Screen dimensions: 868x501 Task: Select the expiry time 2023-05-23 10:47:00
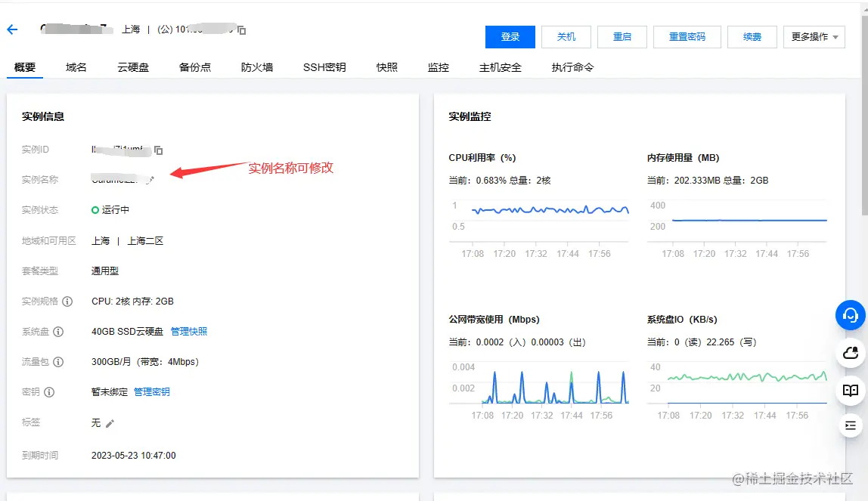[x=133, y=456]
